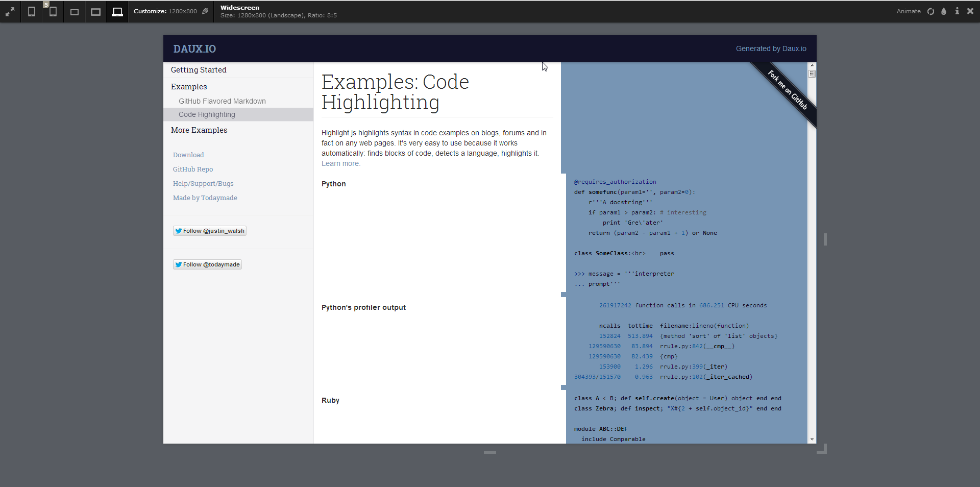Click Follow @justin_walsh button
Screen dimensions: 980x487
[x=210, y=231]
